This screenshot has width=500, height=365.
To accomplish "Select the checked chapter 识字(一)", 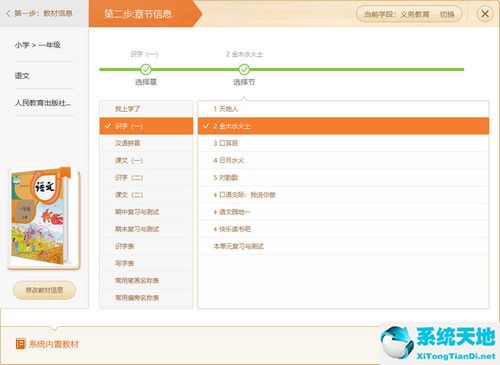I will [146, 126].
